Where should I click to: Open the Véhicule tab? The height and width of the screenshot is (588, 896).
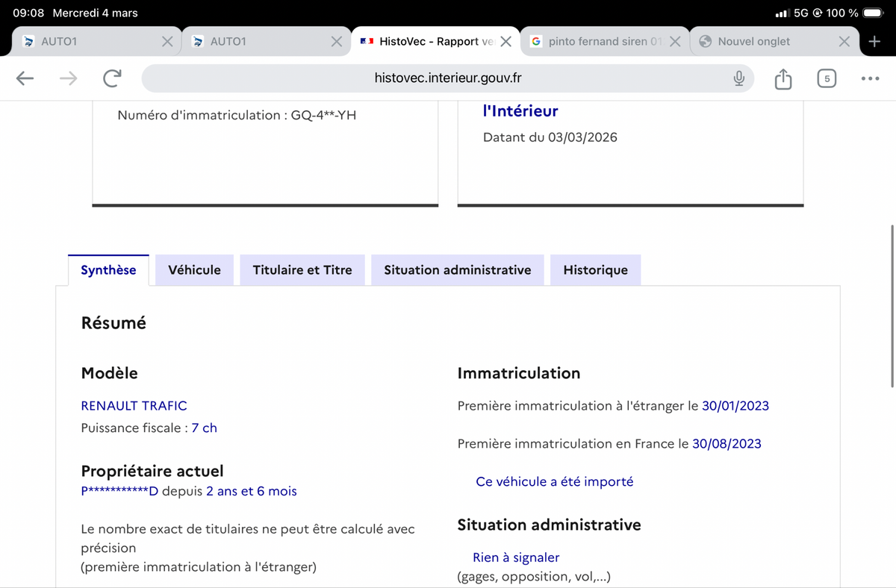194,270
